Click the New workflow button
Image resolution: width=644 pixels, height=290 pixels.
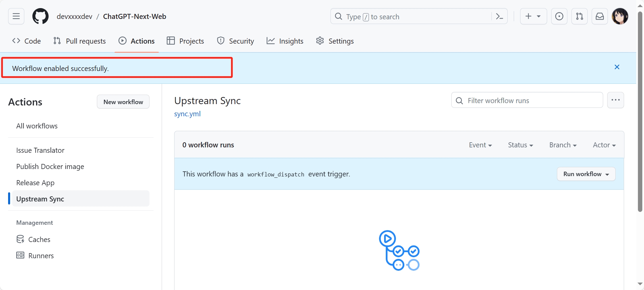[123, 102]
